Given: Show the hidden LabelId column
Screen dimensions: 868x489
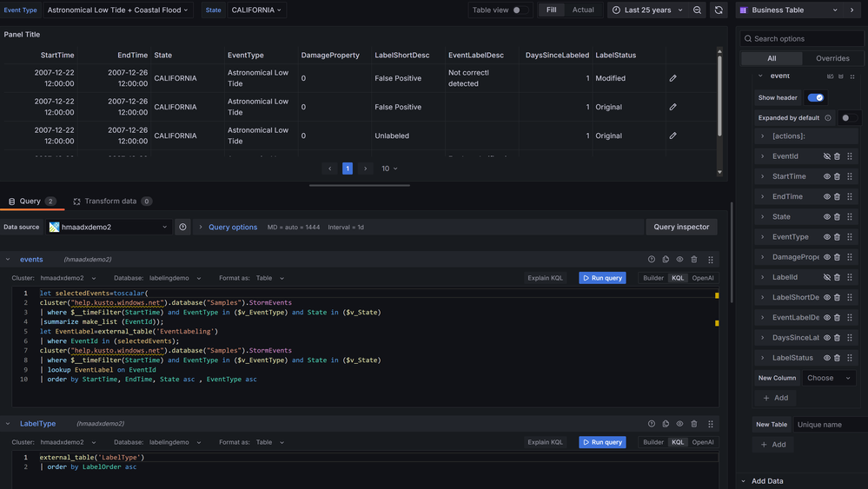Looking at the screenshot, I should tap(826, 277).
